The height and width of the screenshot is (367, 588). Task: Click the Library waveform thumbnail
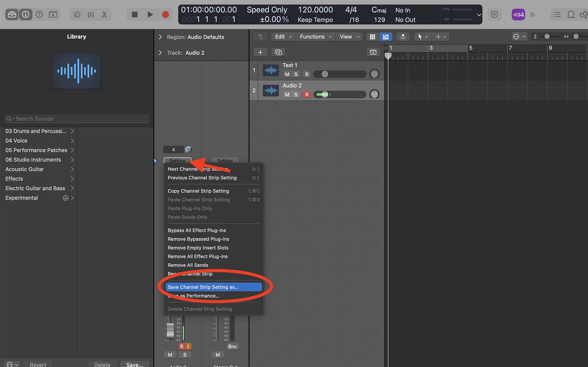(x=77, y=71)
